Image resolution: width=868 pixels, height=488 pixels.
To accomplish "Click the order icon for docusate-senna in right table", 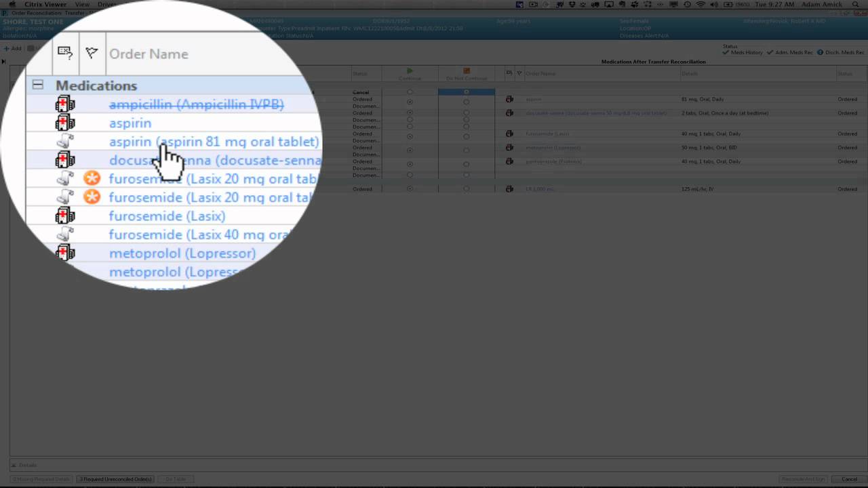I will click(x=509, y=113).
